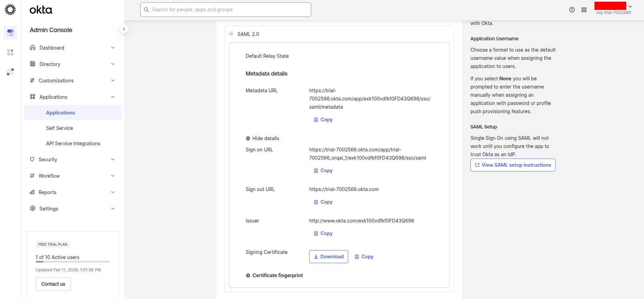This screenshot has width=644, height=299.
Task: Expand the Dashboard menu chevron
Action: pyautogui.click(x=113, y=47)
